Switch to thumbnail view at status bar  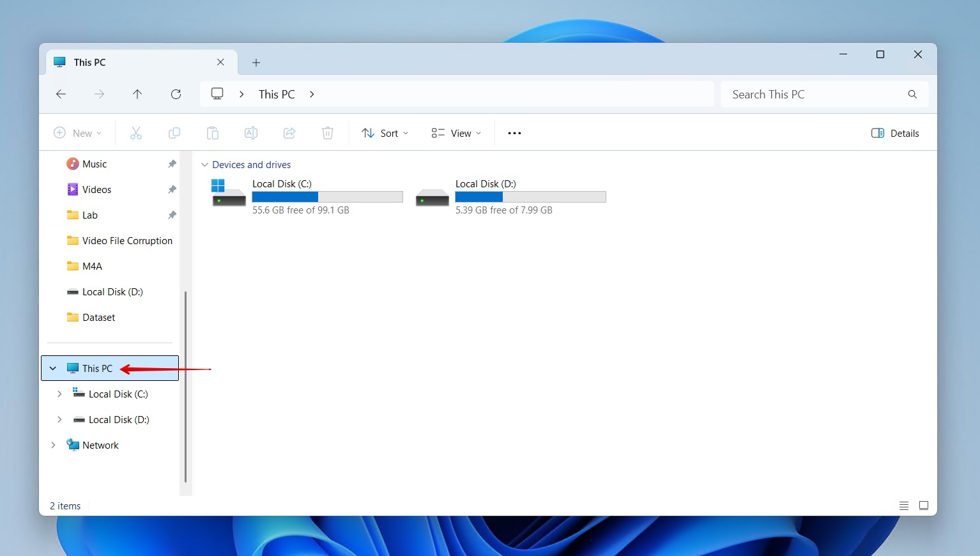(924, 505)
